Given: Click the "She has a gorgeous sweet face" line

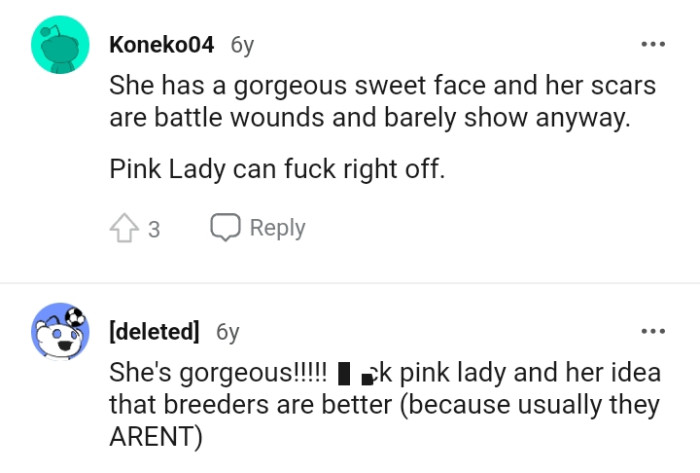Looking at the screenshot, I should 382,85.
